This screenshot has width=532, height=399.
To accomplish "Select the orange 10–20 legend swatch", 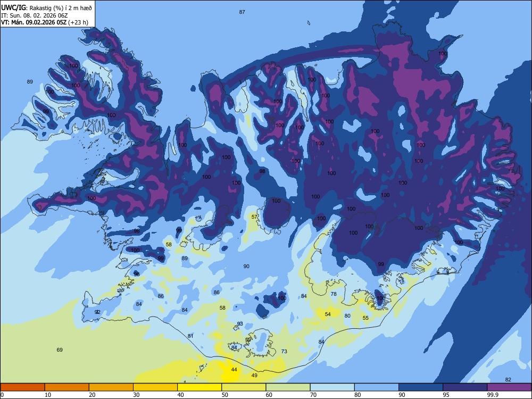I will pos(67,387).
